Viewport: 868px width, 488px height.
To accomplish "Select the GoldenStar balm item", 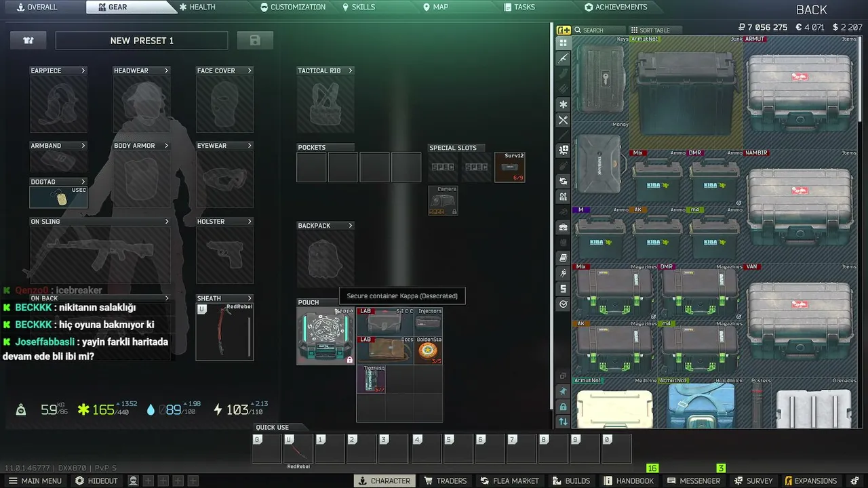I will [429, 350].
